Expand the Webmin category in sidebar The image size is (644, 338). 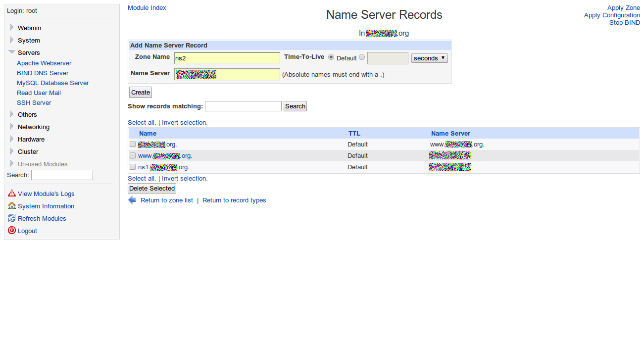[x=12, y=28]
